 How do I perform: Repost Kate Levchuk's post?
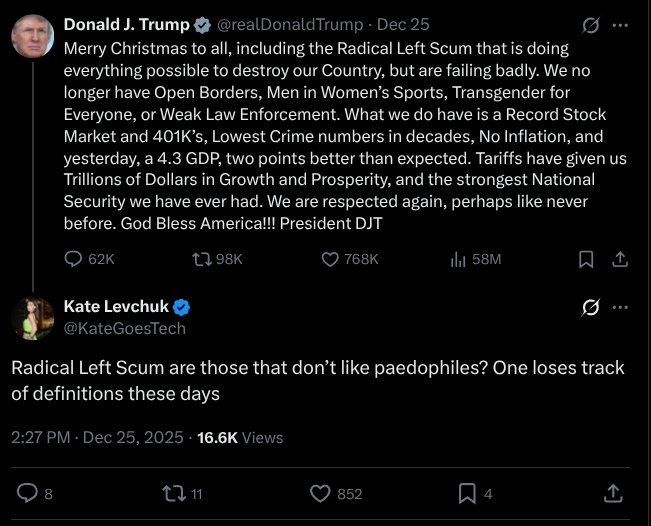point(174,493)
